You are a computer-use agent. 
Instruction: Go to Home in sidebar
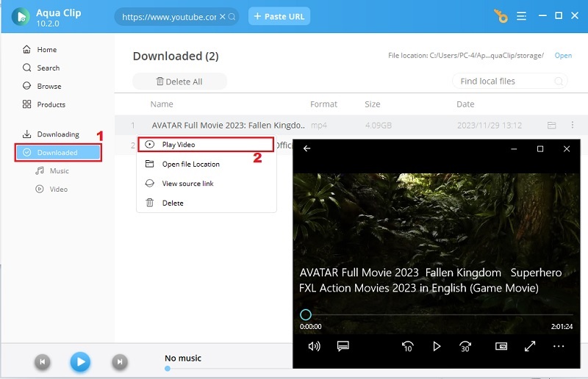[x=40, y=49]
